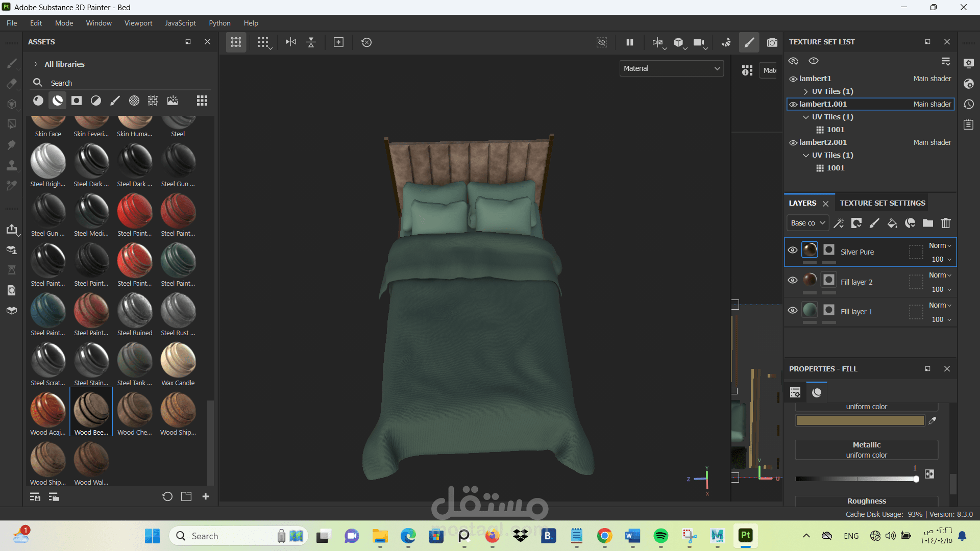980x551 pixels.
Task: Open the Material viewport mode dropdown
Action: click(671, 68)
